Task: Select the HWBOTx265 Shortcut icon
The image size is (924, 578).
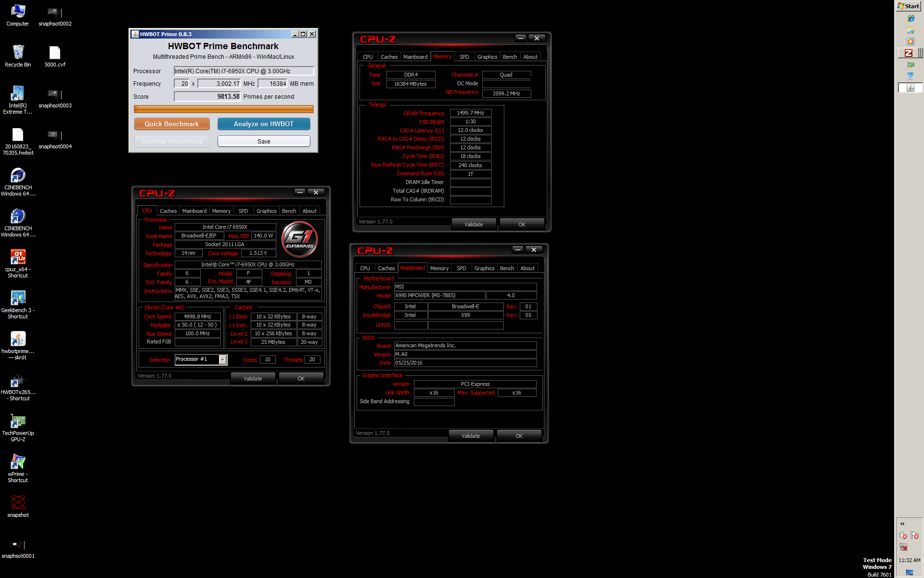Action: pos(18,386)
